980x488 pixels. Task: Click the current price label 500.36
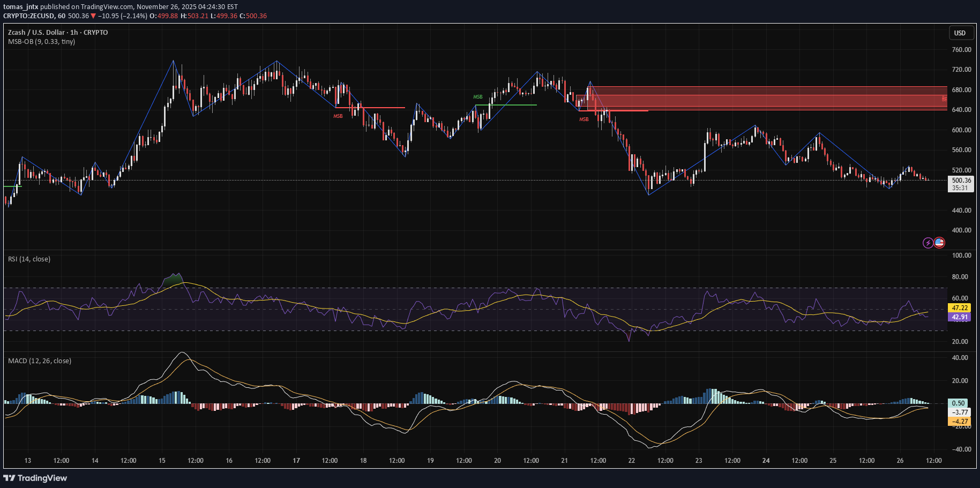[x=961, y=181]
